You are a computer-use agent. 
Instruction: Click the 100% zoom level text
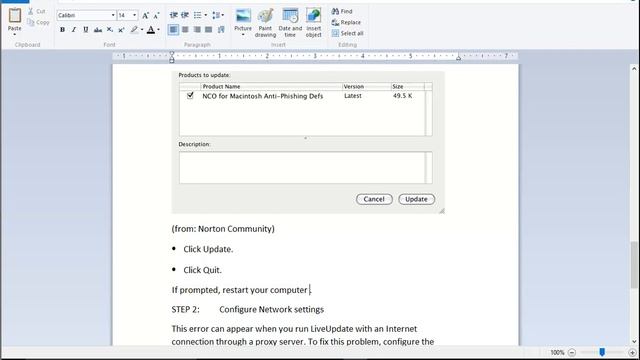557,353
